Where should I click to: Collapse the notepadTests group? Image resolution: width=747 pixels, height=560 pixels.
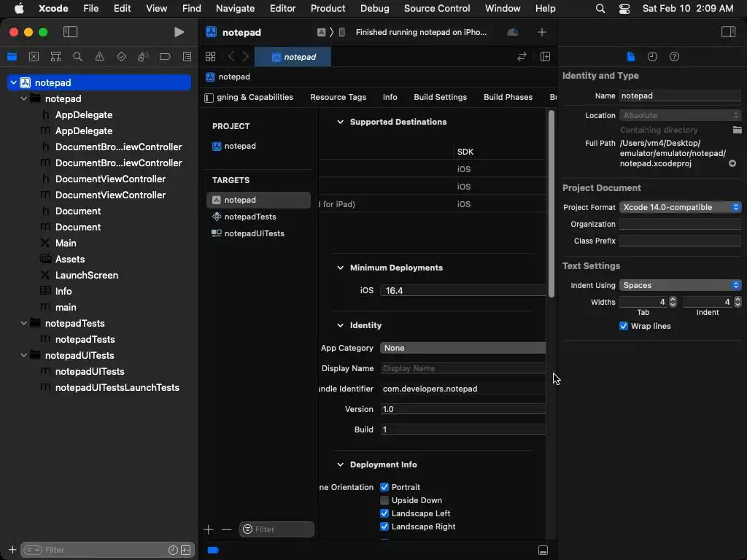pos(23,323)
